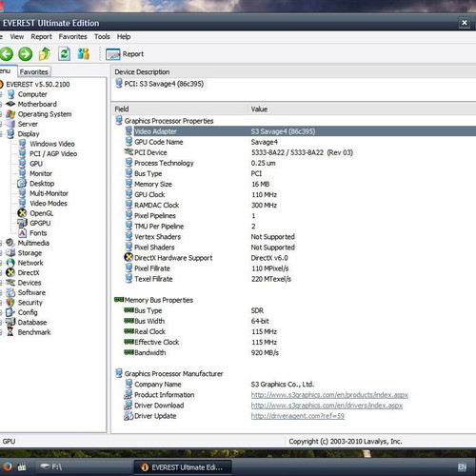Click the Value column header

pos(362,109)
